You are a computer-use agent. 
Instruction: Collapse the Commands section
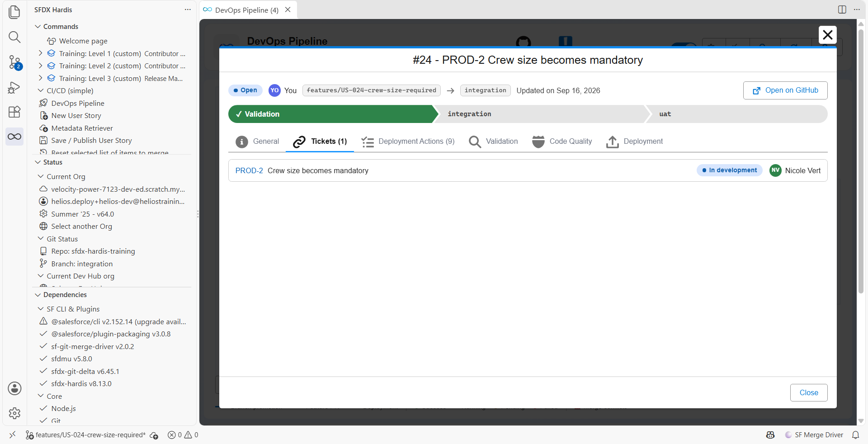tap(38, 27)
